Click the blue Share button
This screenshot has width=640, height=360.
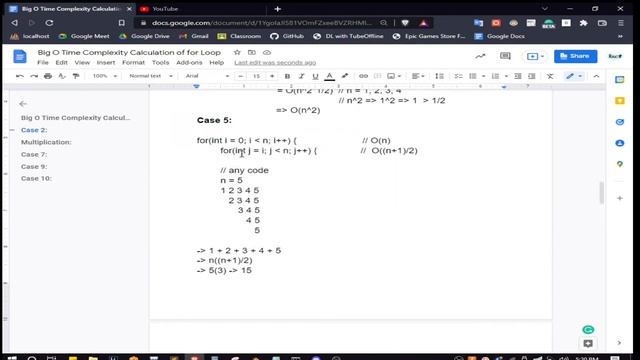(x=576, y=56)
